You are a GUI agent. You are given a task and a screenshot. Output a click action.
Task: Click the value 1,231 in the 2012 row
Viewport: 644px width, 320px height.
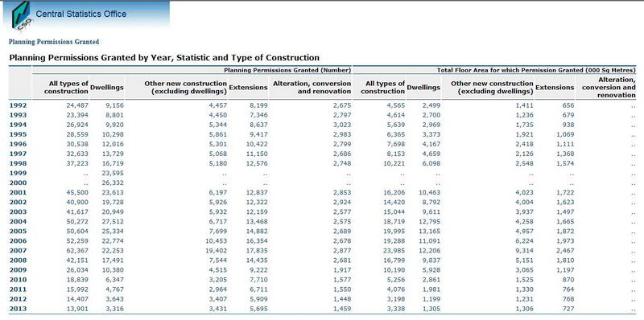(525, 299)
